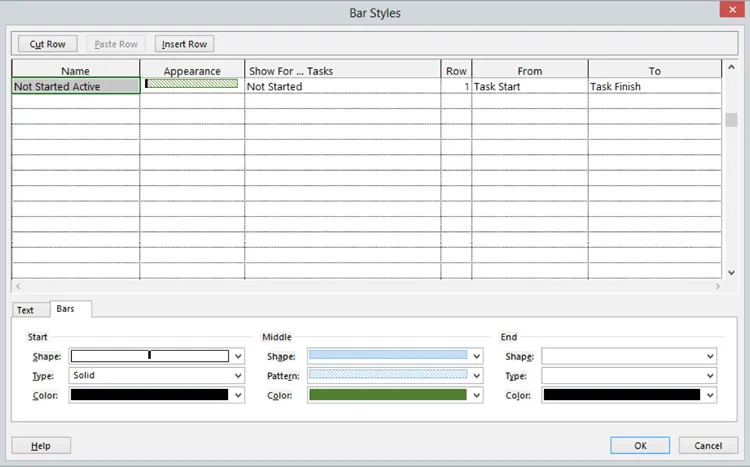Click the Appearance column header

(192, 70)
